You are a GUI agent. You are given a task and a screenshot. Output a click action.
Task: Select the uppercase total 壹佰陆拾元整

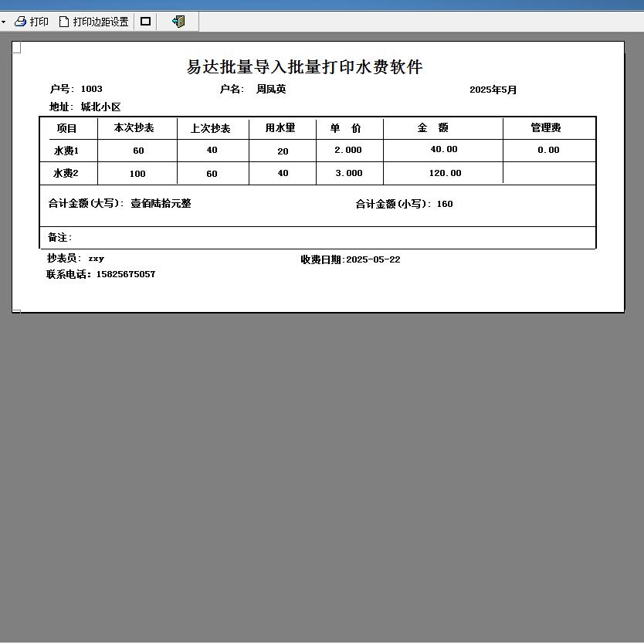(161, 203)
